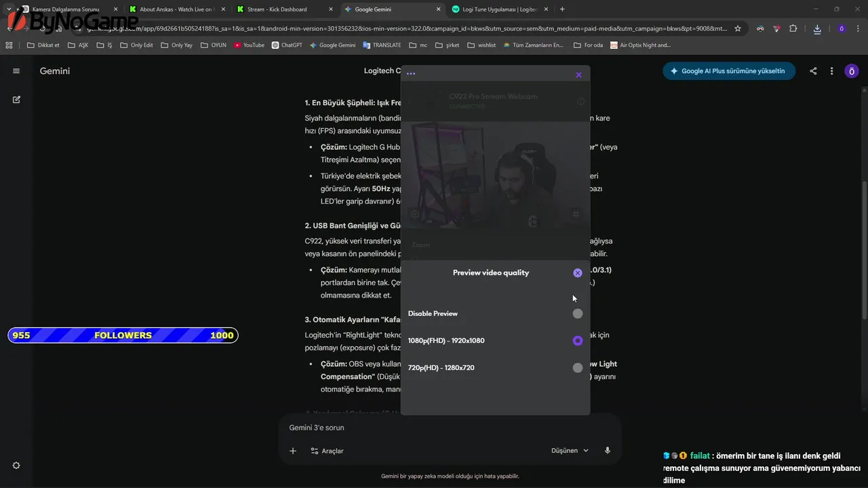Viewport: 868px width, 488px height.
Task: Close the Logi Tune window with purple X
Action: (578, 75)
